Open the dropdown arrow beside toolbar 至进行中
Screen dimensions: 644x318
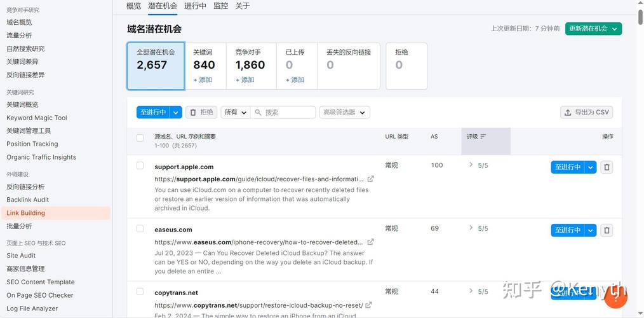[176, 113]
